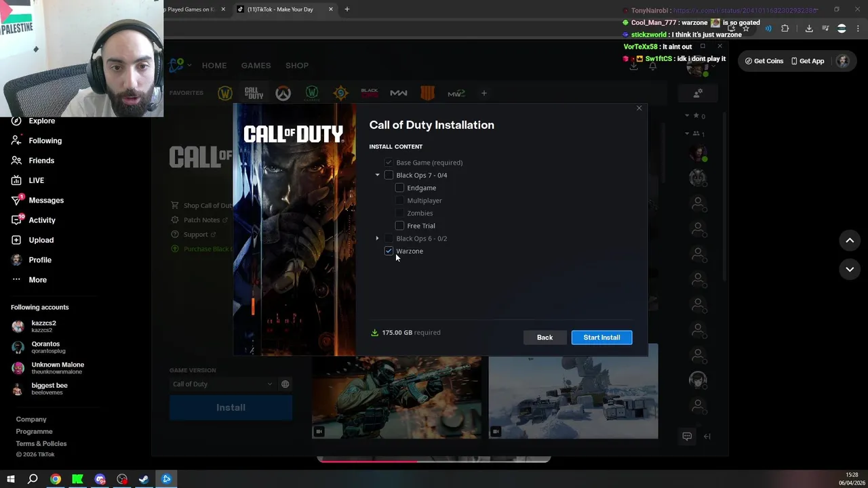Open TikTok Profile page
868x488 pixels.
click(x=31, y=260)
